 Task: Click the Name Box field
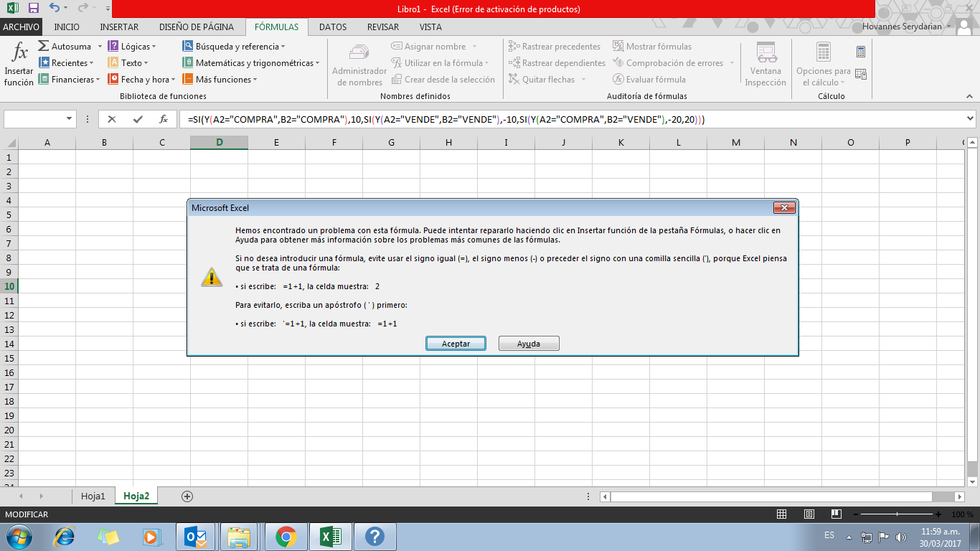click(x=34, y=119)
